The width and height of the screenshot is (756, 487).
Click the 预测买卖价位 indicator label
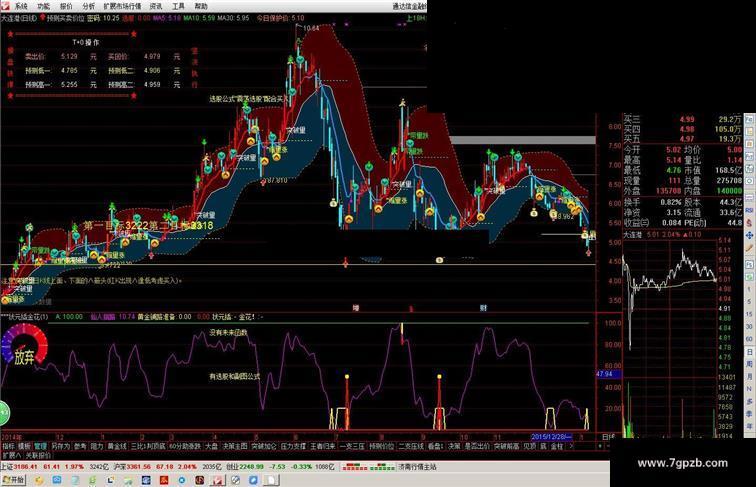click(x=65, y=18)
